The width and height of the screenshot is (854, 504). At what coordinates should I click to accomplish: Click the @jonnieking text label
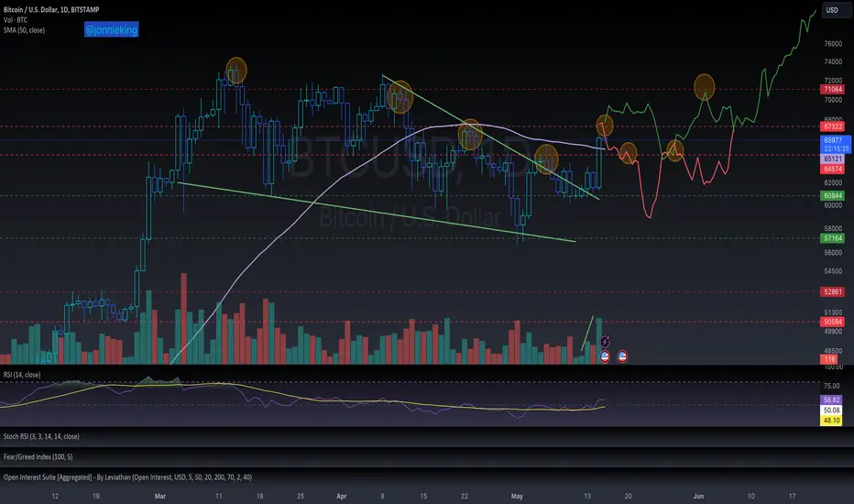click(x=112, y=29)
